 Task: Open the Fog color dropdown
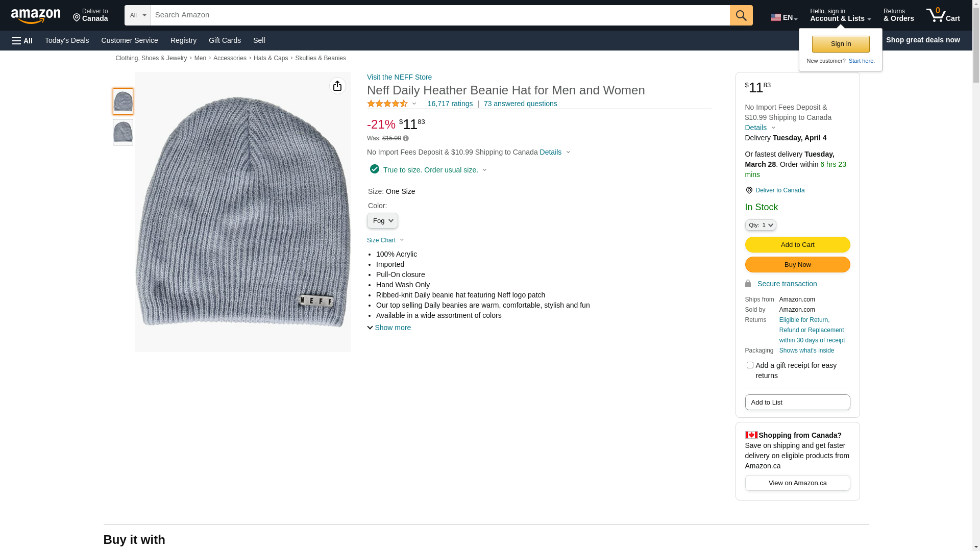point(382,221)
